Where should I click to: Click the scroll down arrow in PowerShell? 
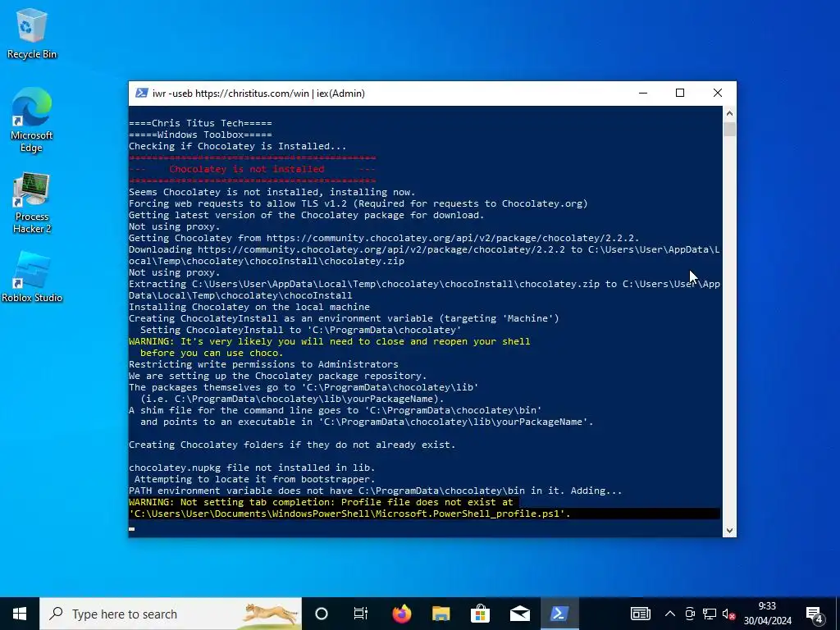[729, 531]
